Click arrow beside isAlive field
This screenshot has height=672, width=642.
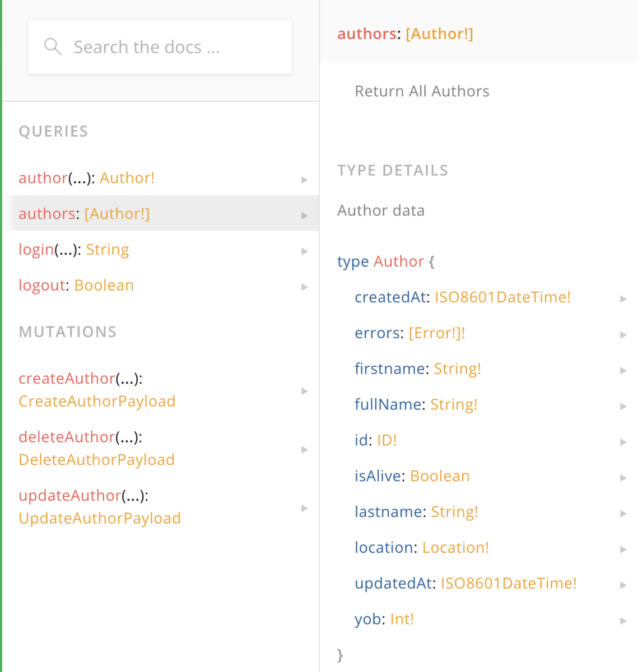pos(623,478)
